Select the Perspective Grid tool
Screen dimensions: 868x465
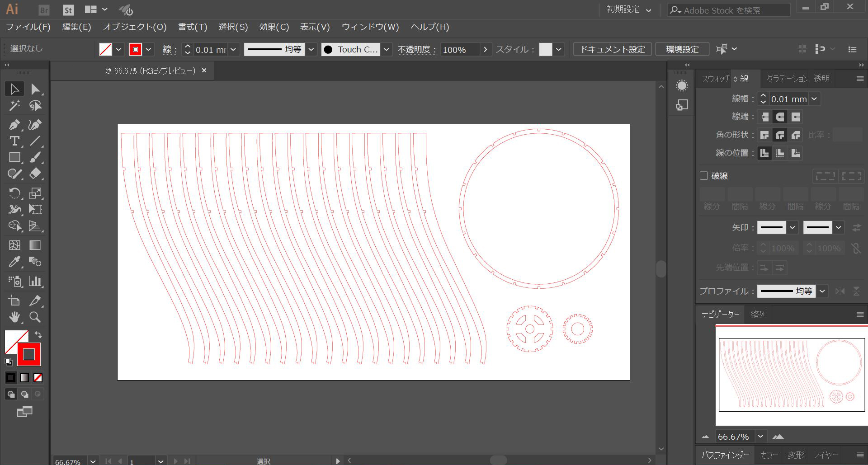click(x=35, y=226)
